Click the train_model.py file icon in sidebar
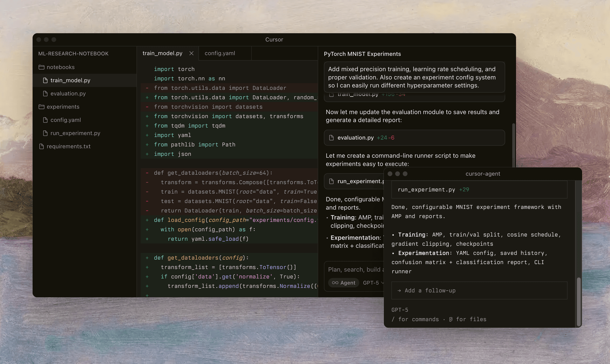Screen dimensions: 610x364 click(x=45, y=80)
